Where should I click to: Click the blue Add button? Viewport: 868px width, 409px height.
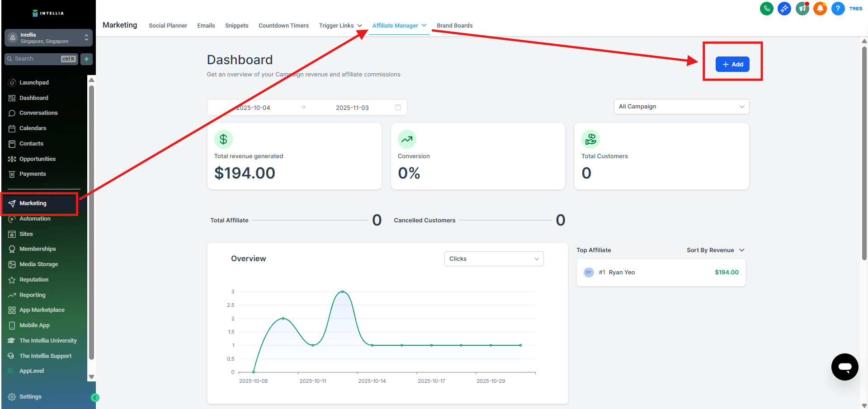(x=732, y=64)
